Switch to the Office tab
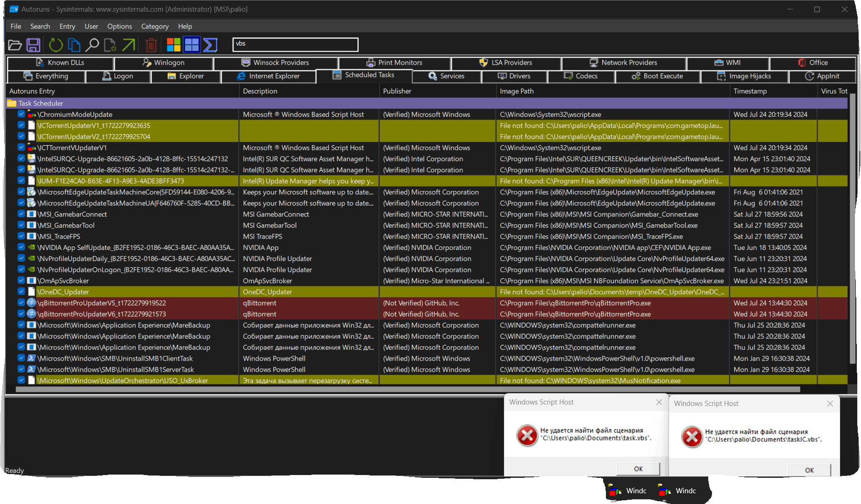The height and width of the screenshot is (504, 861). [813, 63]
